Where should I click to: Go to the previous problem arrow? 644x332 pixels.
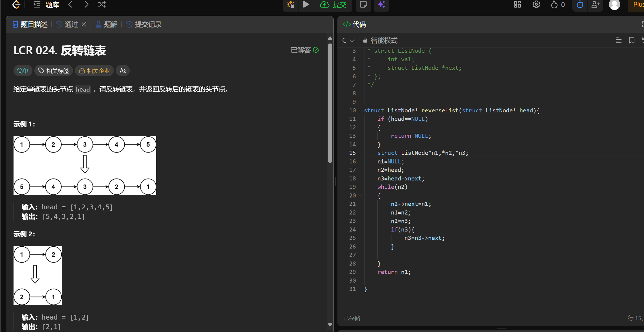70,4
